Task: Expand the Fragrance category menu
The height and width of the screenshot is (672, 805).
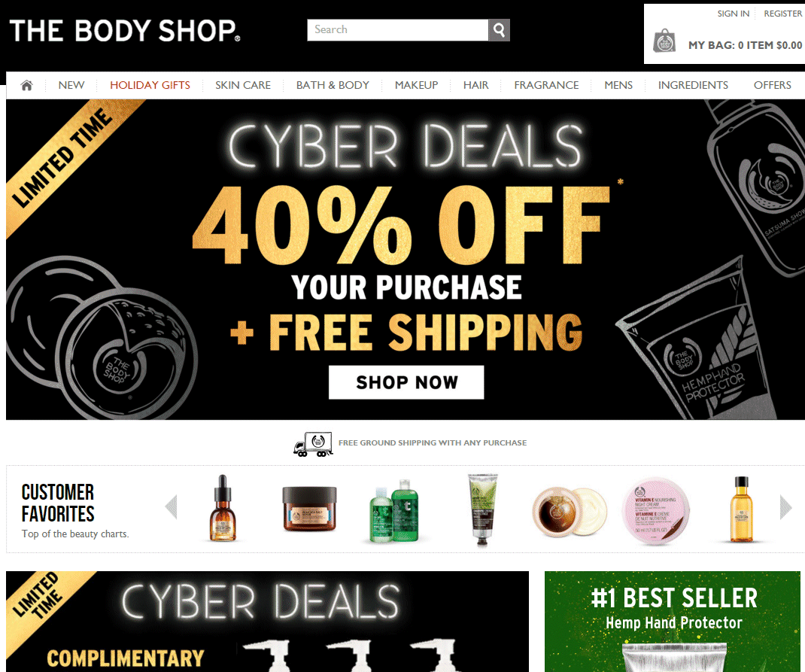Action: 546,85
